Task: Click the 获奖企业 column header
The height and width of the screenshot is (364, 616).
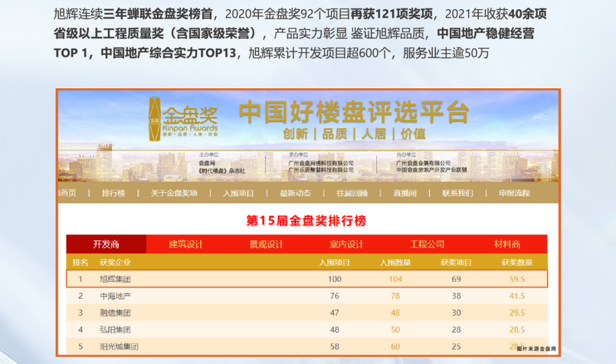Action: coord(115,263)
